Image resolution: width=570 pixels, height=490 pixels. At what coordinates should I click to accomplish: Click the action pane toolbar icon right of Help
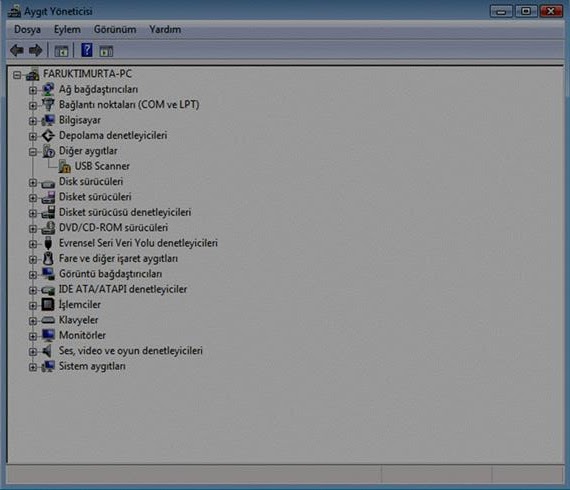106,51
